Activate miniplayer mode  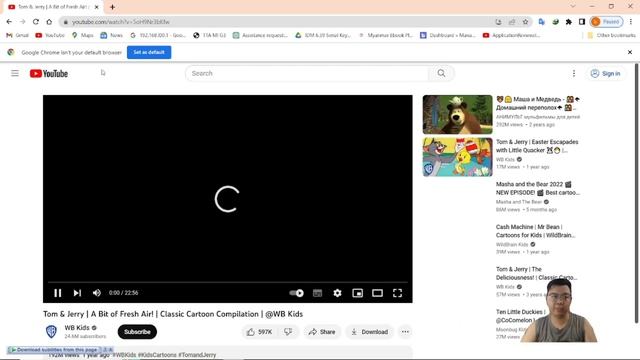tap(358, 293)
